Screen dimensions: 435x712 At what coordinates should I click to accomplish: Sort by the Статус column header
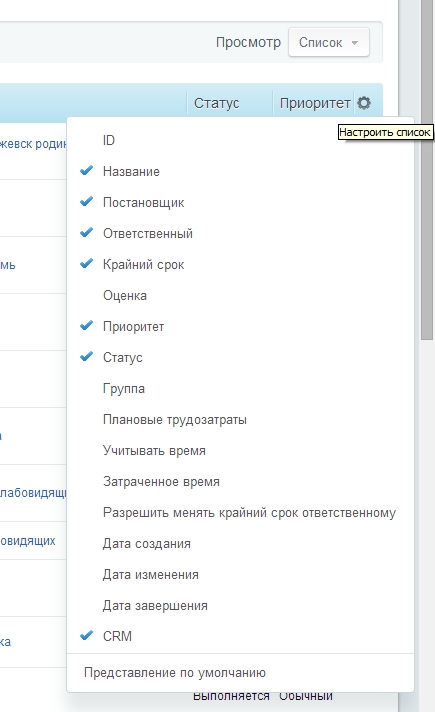pos(216,103)
